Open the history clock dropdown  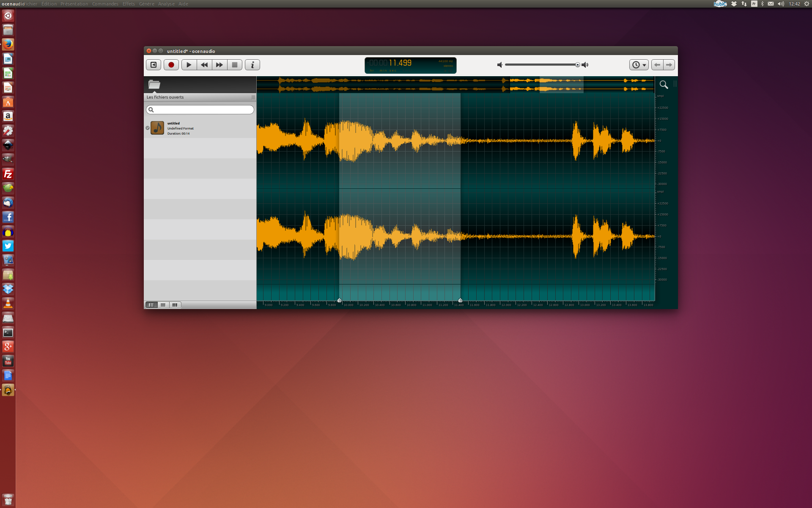click(639, 65)
